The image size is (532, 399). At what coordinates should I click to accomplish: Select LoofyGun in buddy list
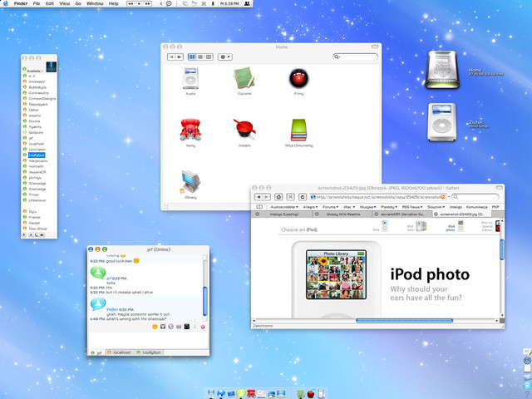point(37,155)
